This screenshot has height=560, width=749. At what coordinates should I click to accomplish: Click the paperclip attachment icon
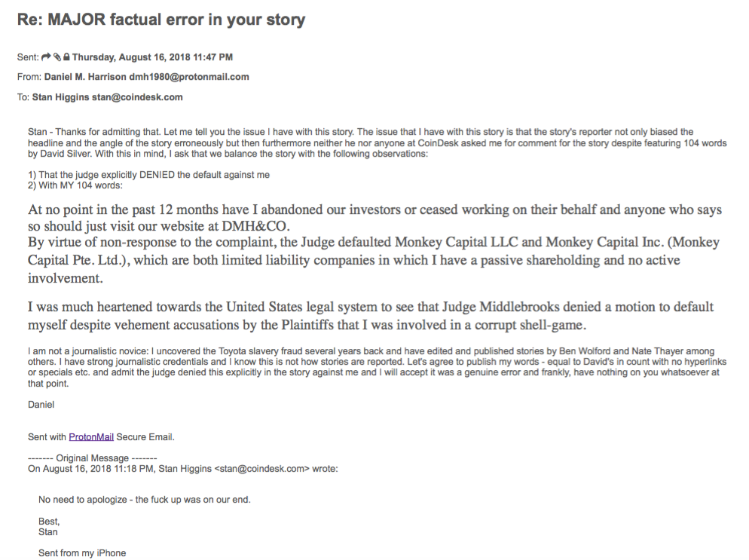(57, 57)
